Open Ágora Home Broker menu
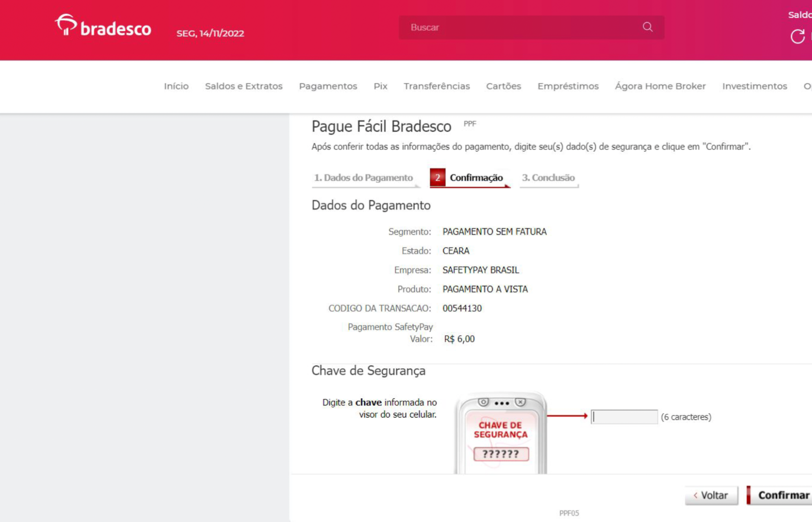This screenshot has width=812, height=522. 660,86
